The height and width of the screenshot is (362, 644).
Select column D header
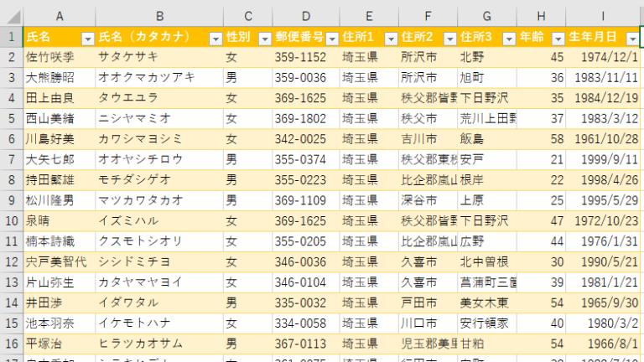coord(306,16)
